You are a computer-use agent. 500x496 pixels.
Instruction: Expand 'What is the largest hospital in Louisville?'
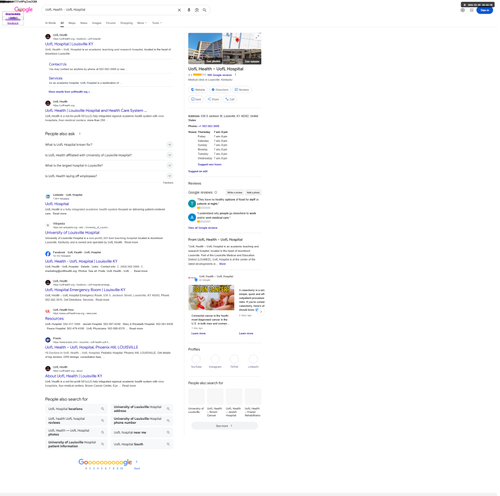(x=109, y=166)
